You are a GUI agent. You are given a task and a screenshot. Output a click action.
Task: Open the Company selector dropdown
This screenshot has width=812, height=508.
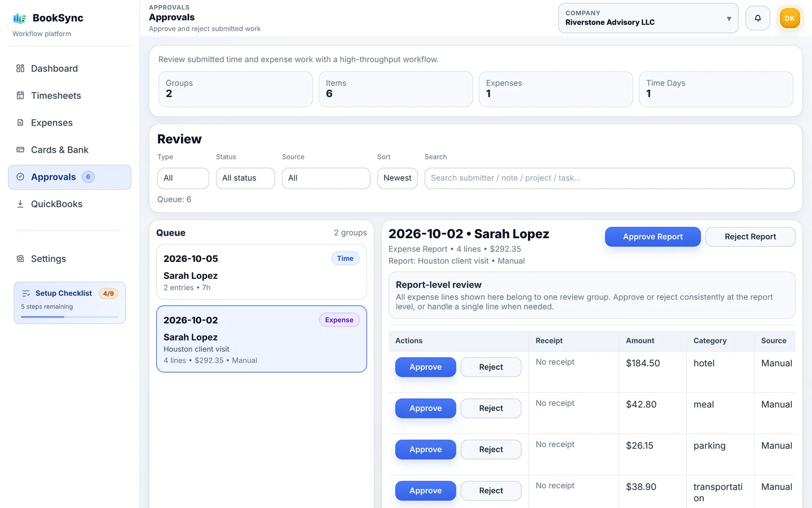pyautogui.click(x=648, y=18)
